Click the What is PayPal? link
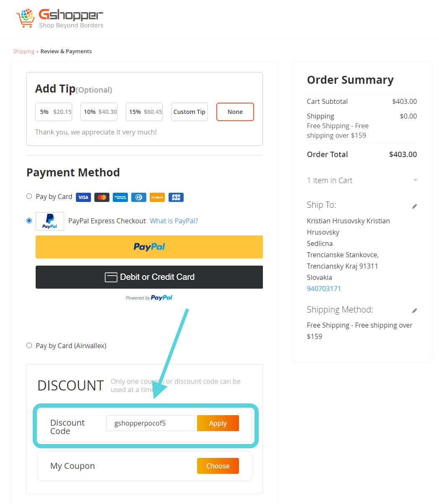 coord(174,221)
